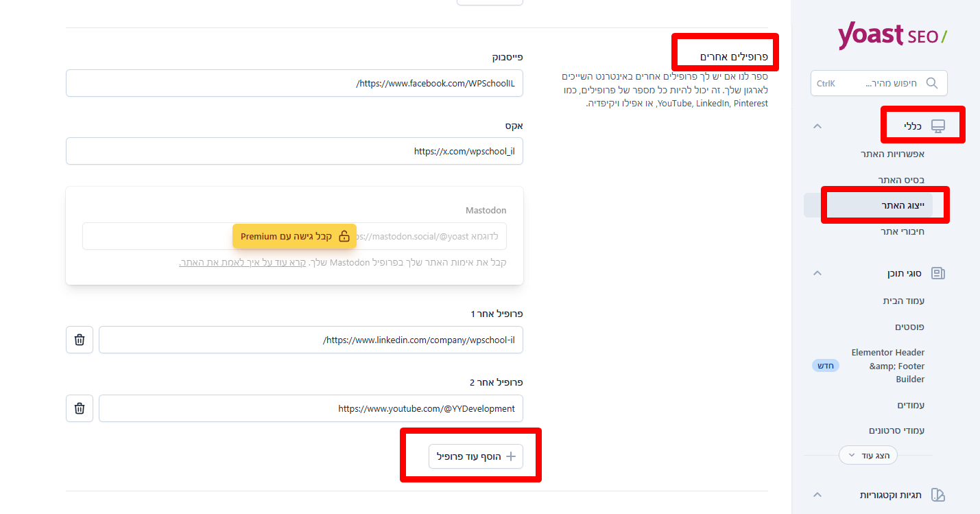Open the Mastodon site verification link

242,263
